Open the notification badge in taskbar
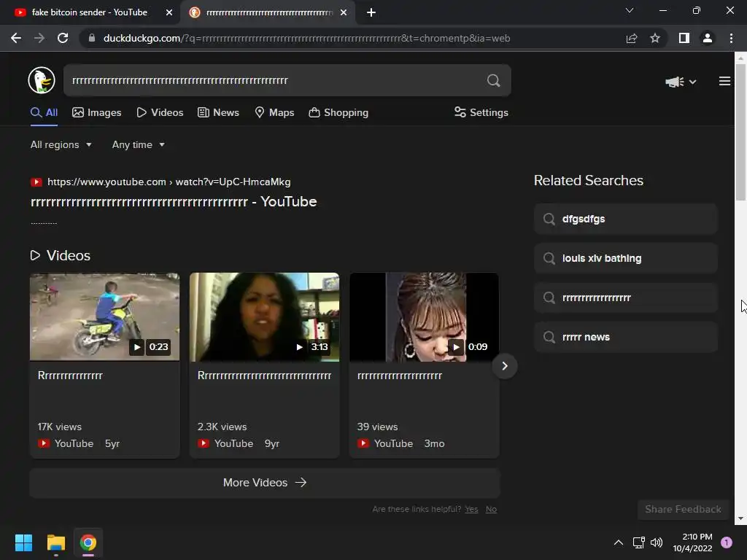This screenshot has width=747, height=560. (x=727, y=542)
